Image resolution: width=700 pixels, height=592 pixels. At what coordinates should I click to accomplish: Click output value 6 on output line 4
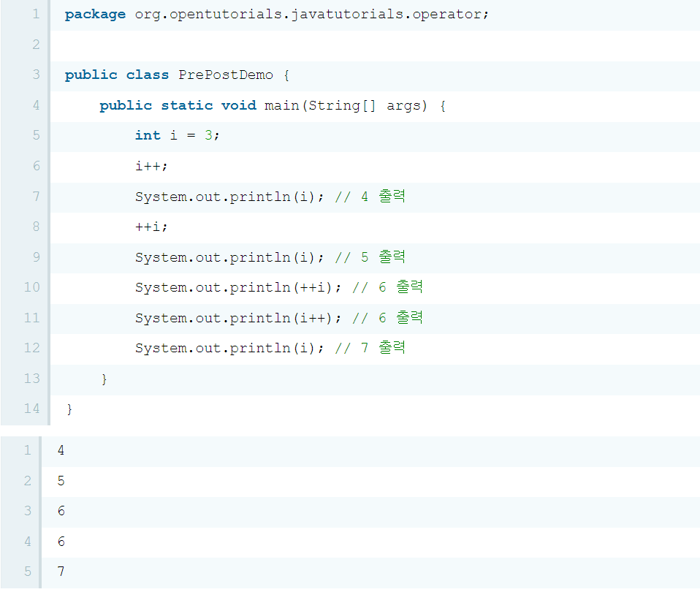[x=61, y=542]
